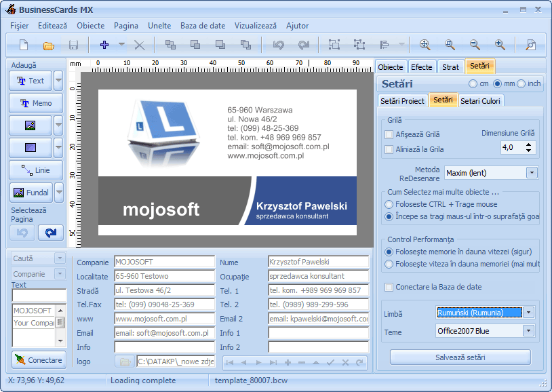The width and height of the screenshot is (552, 392).
Task: Click the Salvează setări button
Action: pyautogui.click(x=460, y=357)
